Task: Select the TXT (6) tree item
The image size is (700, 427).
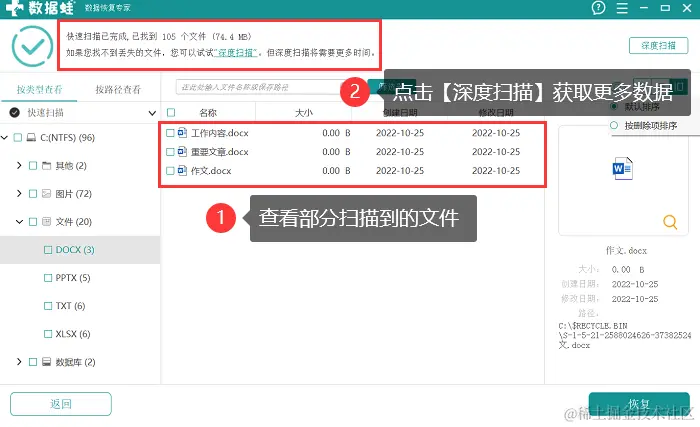Action: (x=70, y=306)
